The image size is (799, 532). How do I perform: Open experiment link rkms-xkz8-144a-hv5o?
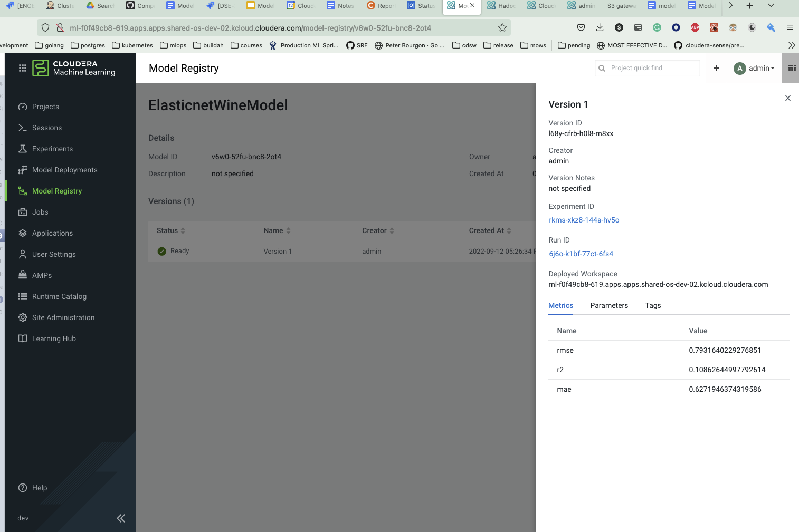[584, 220]
